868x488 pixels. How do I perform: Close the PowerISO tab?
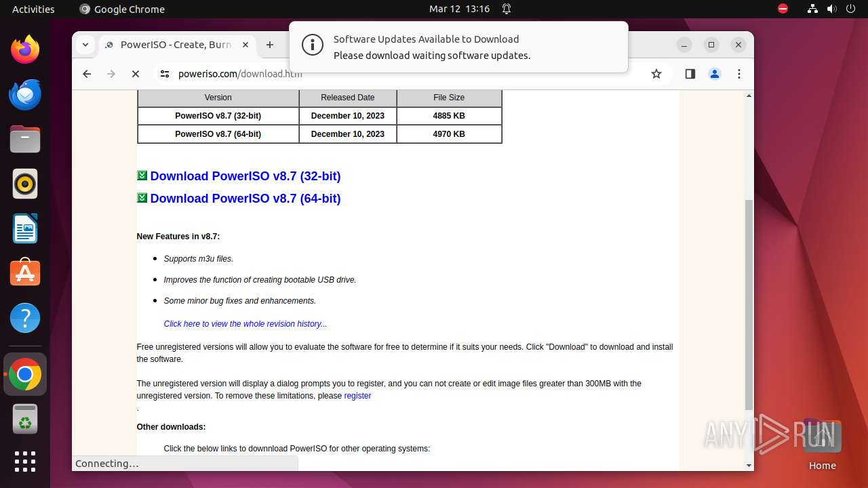(245, 45)
